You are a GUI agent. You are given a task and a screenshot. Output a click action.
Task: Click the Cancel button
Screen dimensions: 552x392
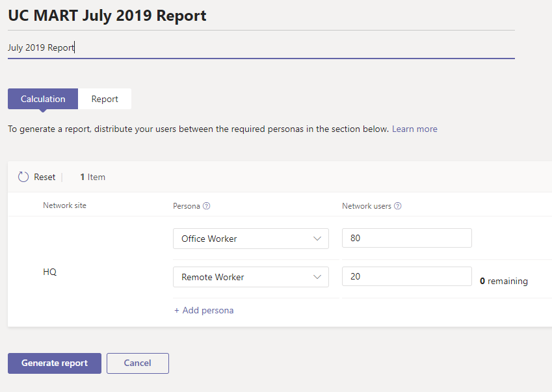click(x=137, y=363)
